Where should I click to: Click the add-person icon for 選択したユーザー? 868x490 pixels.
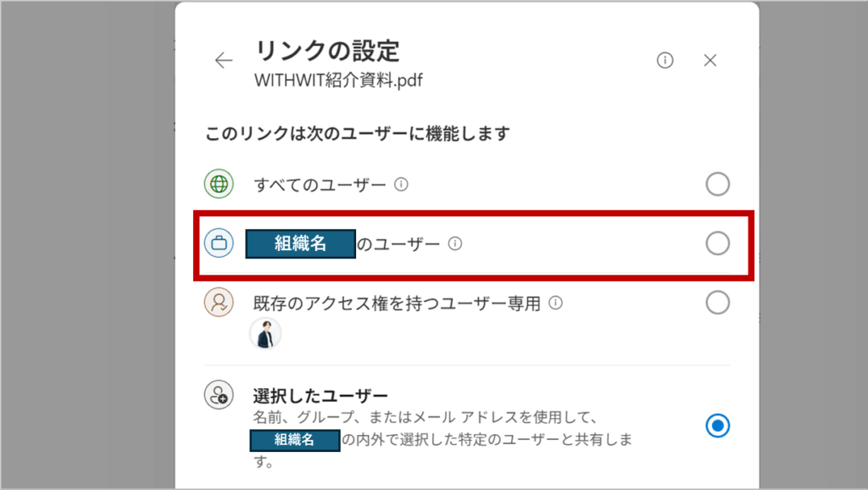[219, 395]
